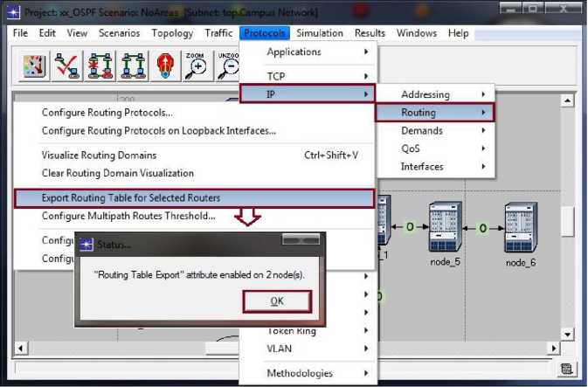Open the Topology menu
Image resolution: width=588 pixels, height=387 pixels.
[172, 33]
